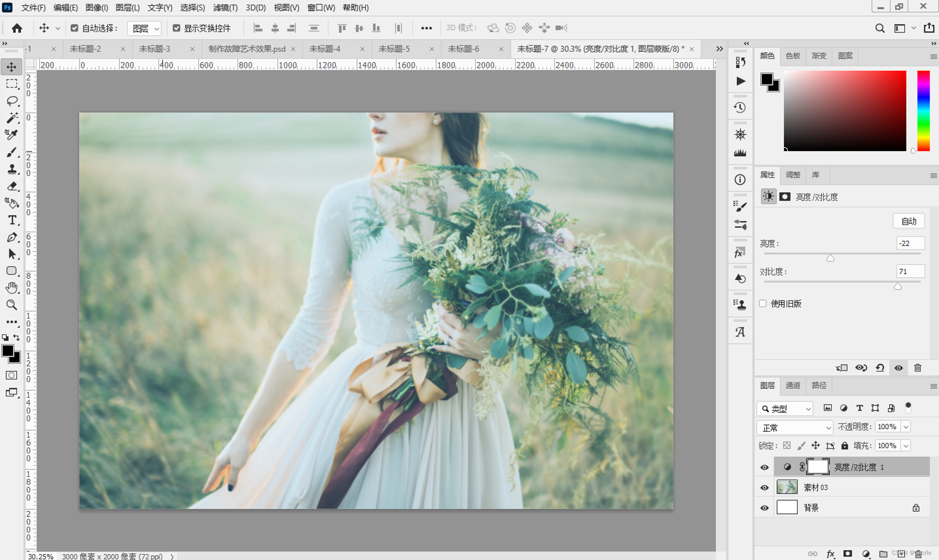Open the Fill percentage dropdown
939x560 pixels.
coord(906,446)
